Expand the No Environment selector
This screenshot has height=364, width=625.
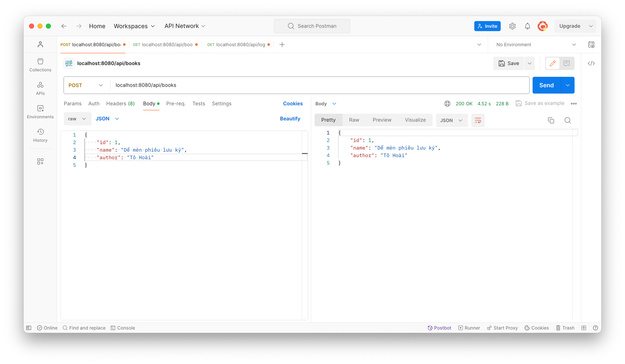(x=536, y=44)
